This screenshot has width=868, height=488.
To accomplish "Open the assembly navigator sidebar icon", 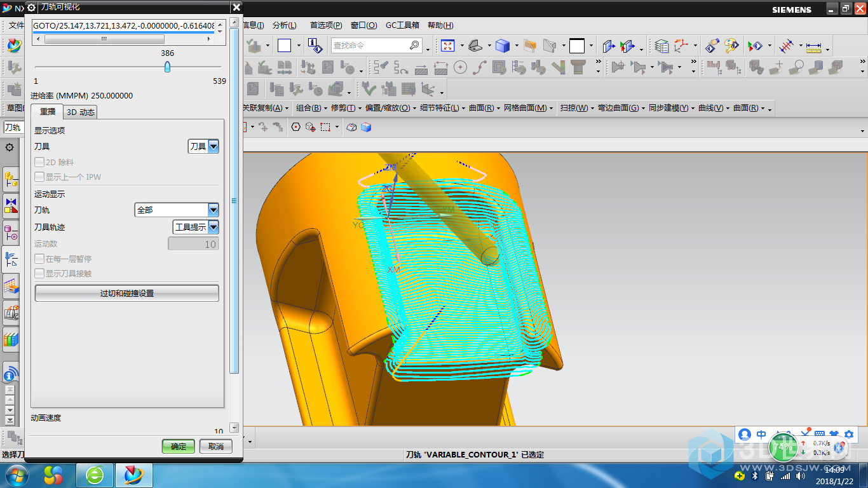I will [x=11, y=180].
